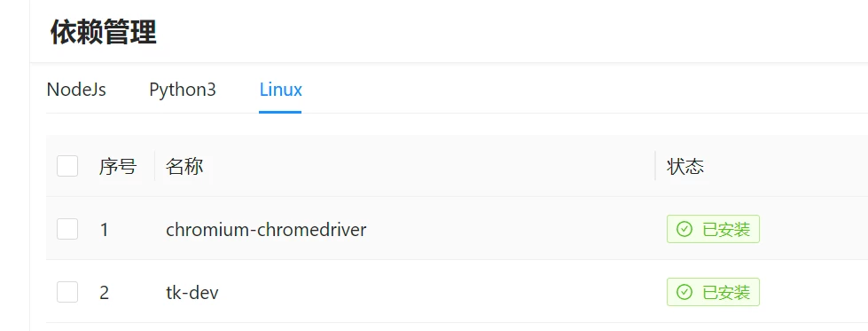The height and width of the screenshot is (331, 868).
Task: Open the chromium-chromedriver dependency name
Action: click(266, 229)
